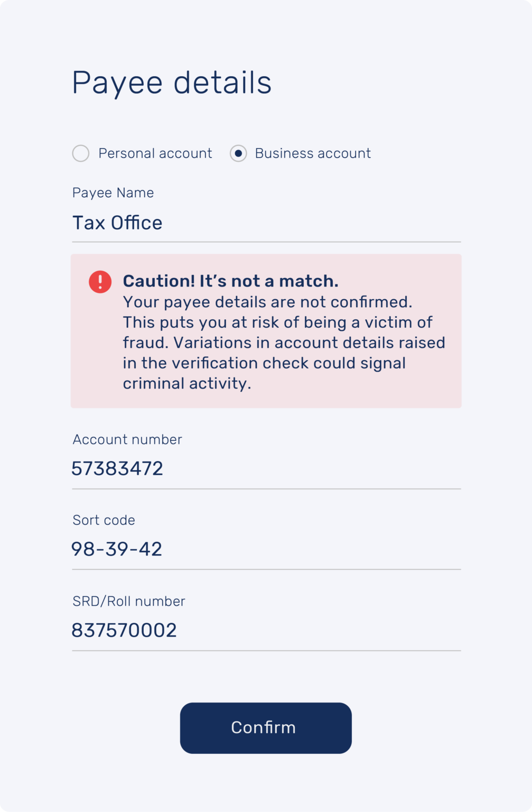Focus the Account number field 57383472
This screenshot has height=812, width=532.
pos(266,469)
